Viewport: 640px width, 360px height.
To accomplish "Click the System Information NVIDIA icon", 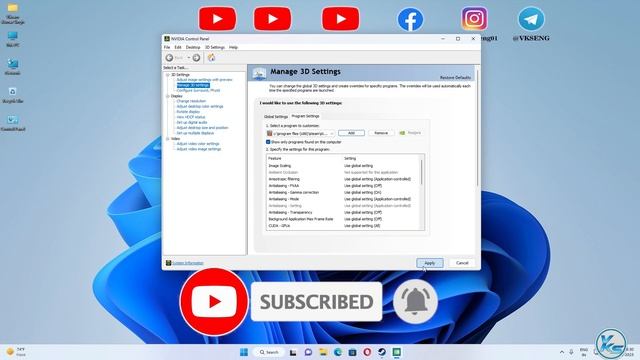I will (168, 263).
